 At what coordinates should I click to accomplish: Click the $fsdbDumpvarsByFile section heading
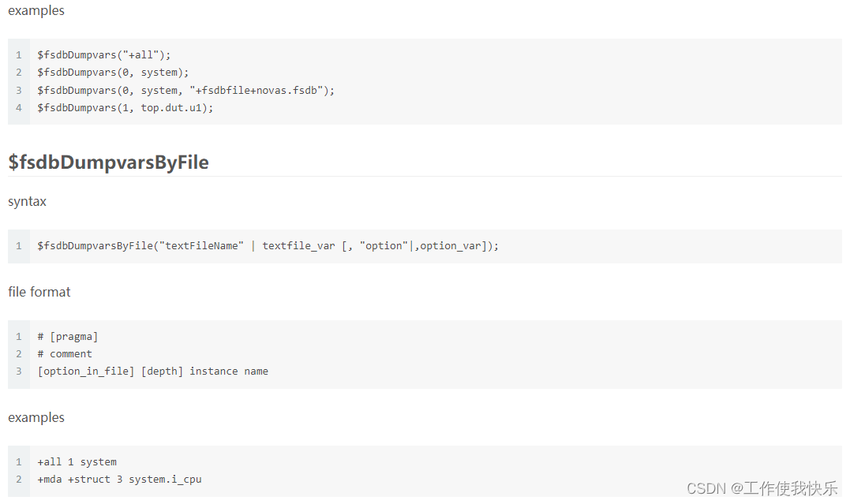pos(108,162)
